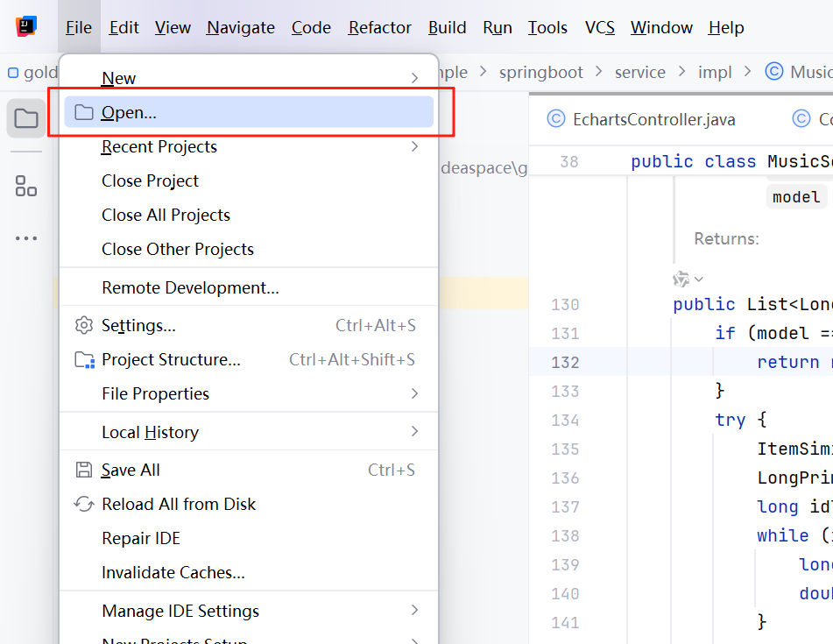
Task: Click the Project Structure folder icon
Action: 84,360
